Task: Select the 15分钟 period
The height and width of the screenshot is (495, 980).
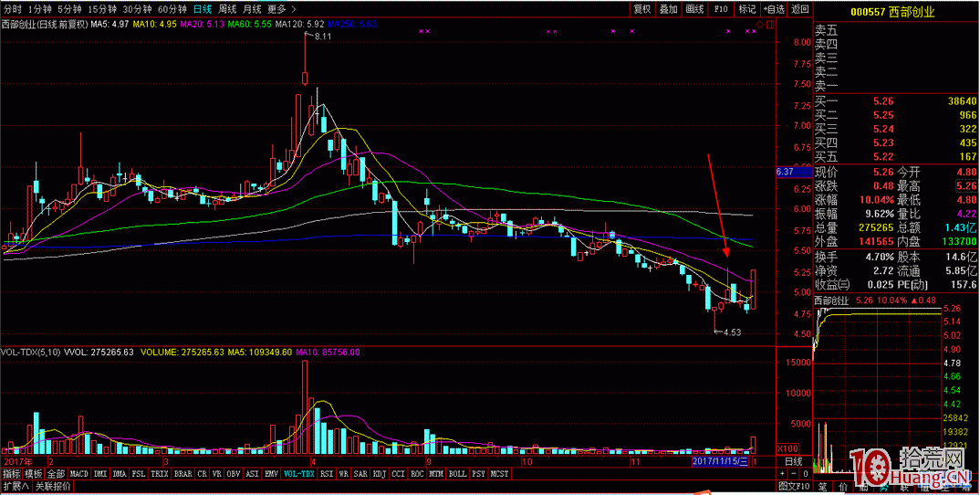Action: coord(102,9)
